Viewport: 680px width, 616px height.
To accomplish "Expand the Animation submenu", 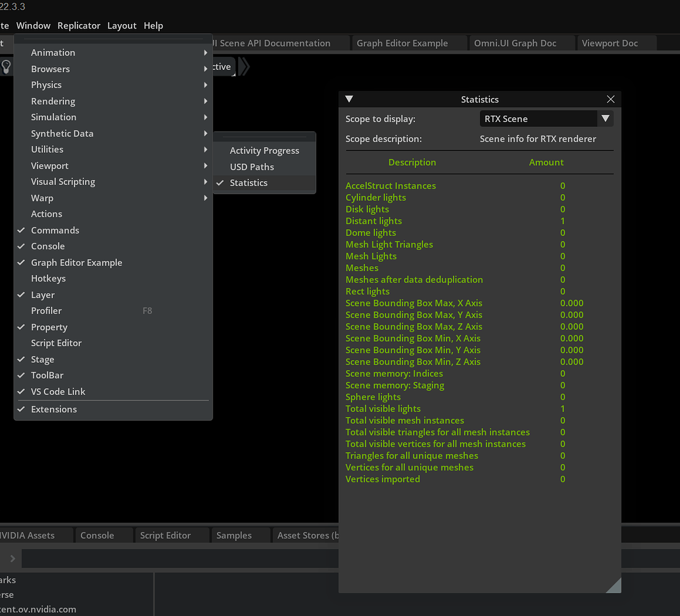I will (x=53, y=52).
